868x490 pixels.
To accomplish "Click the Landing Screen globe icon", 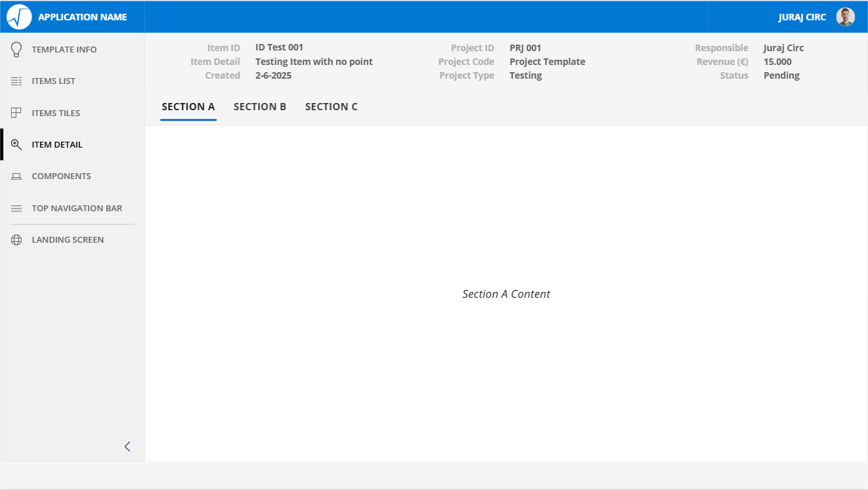I will (x=16, y=240).
